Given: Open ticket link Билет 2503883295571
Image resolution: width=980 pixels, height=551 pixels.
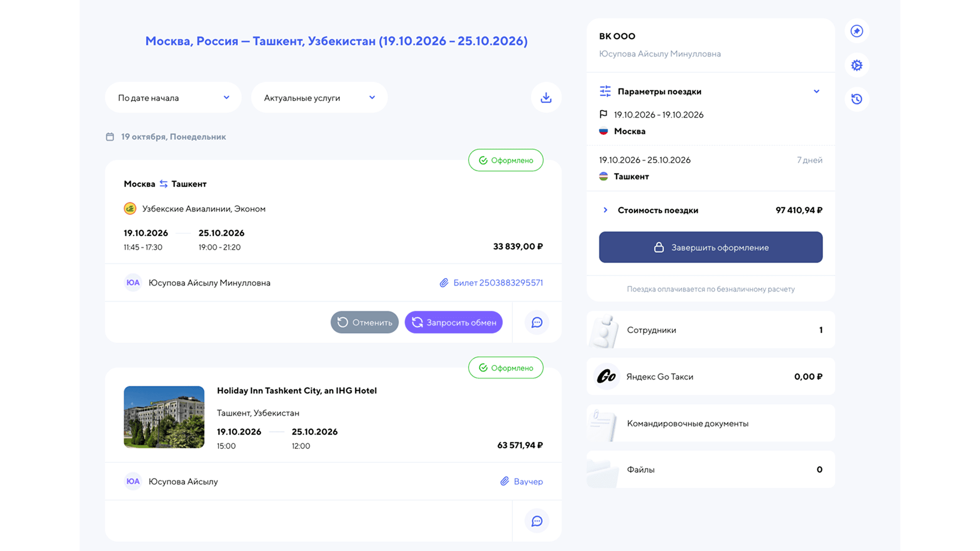Looking at the screenshot, I should coord(498,283).
